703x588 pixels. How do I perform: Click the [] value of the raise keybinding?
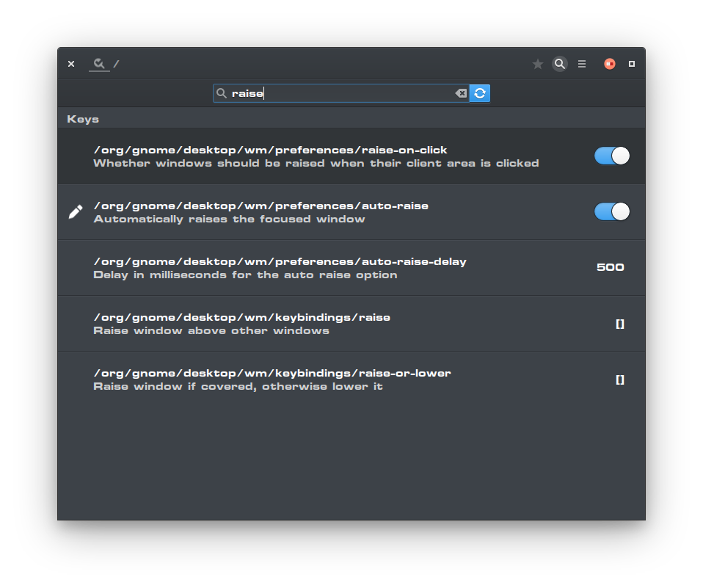620,323
